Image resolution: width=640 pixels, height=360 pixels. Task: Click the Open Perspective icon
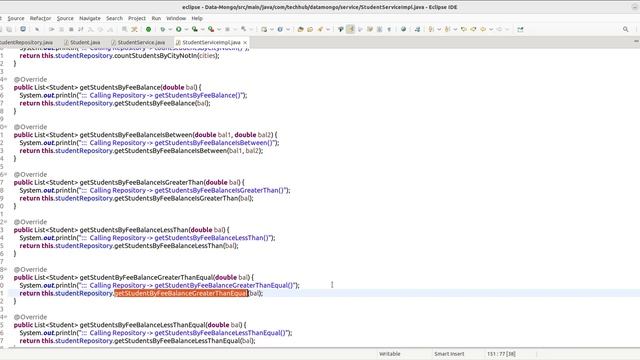tap(520, 29)
